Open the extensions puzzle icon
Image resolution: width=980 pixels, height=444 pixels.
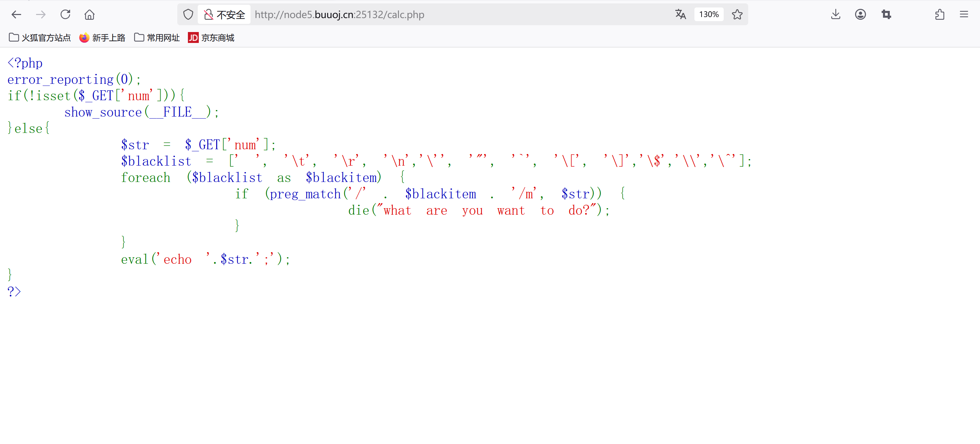[939, 14]
